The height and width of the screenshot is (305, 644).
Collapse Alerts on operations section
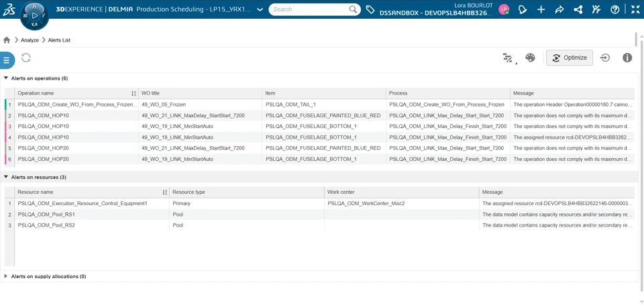click(6, 78)
